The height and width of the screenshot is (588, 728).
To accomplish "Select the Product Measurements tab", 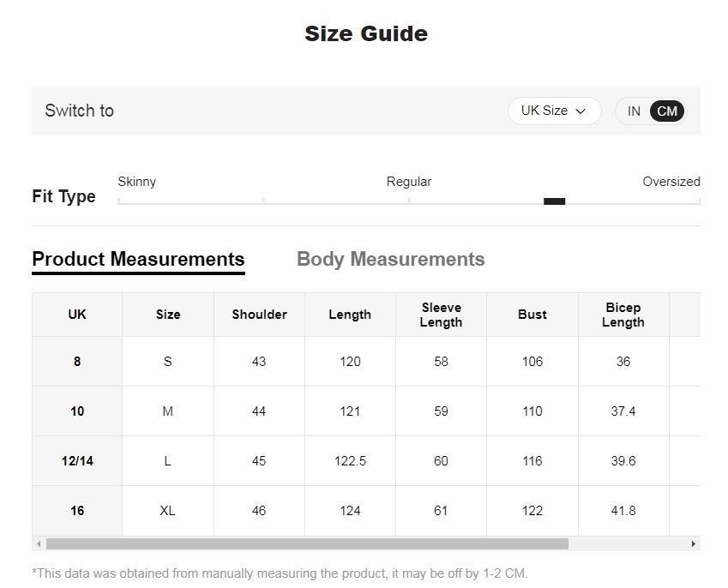I will click(138, 259).
